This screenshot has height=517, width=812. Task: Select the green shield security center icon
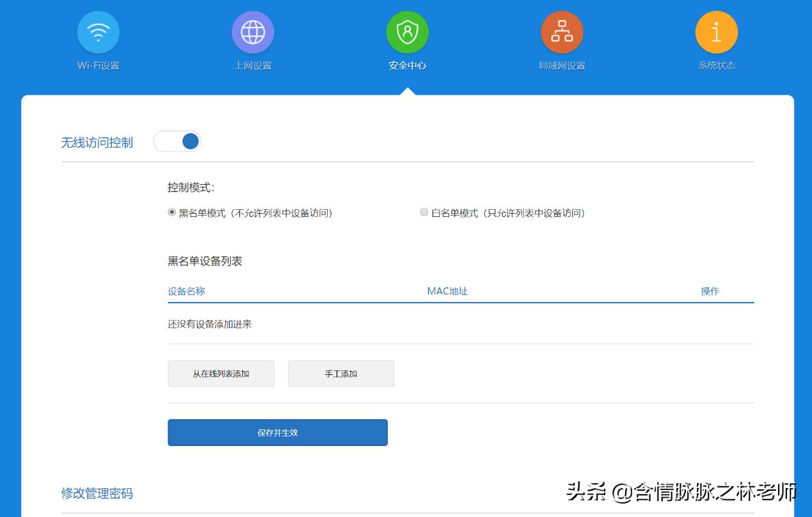point(408,31)
